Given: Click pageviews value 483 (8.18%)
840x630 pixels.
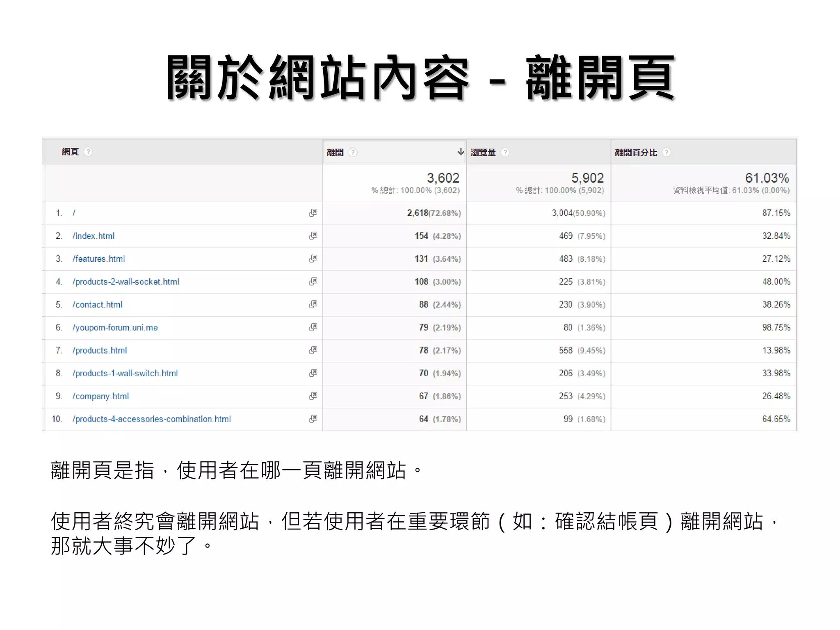Looking at the screenshot, I should 582,259.
